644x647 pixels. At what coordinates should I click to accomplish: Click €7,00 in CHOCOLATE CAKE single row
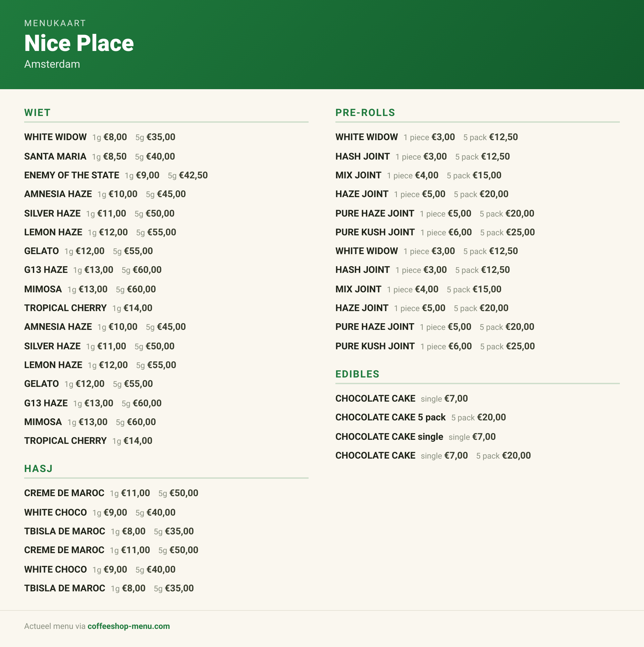[x=484, y=437]
